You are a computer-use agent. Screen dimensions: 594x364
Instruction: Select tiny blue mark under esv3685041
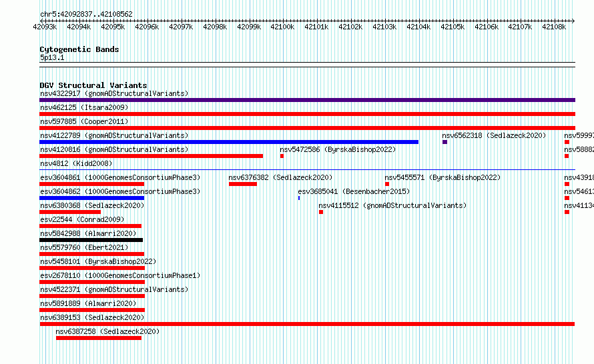299,198
